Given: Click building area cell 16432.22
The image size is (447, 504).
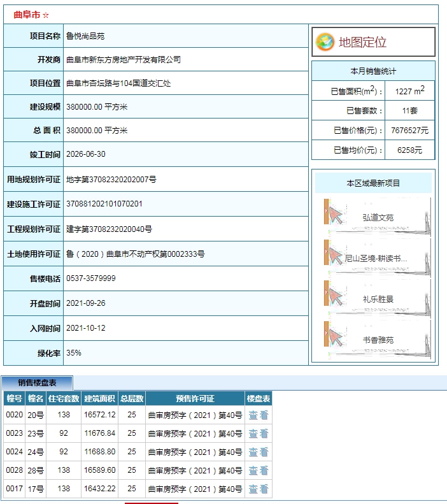Looking at the screenshot, I should click(99, 489).
